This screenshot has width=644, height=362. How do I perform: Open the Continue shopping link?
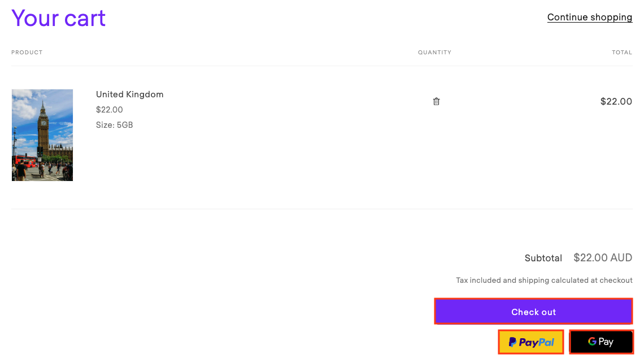(x=590, y=17)
